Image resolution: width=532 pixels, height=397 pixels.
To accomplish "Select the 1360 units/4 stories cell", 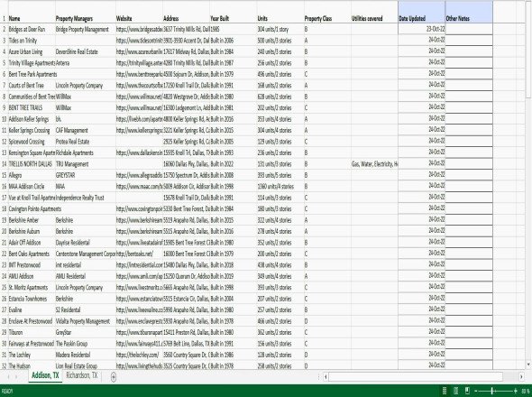I will [x=280, y=187].
